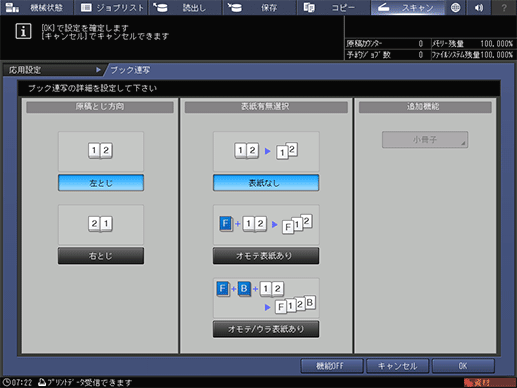Choose 表紙なし no cover option
The image size is (517, 388).
(x=266, y=183)
